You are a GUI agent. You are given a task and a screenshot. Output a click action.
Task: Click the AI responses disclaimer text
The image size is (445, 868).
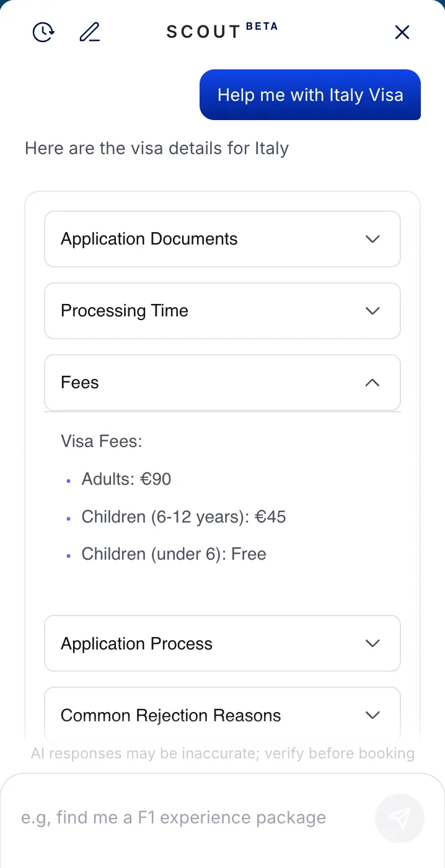pos(222,753)
